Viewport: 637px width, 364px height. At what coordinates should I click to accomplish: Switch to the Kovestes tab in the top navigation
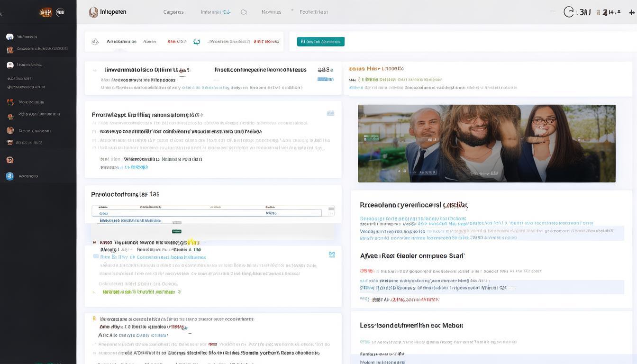pyautogui.click(x=271, y=12)
